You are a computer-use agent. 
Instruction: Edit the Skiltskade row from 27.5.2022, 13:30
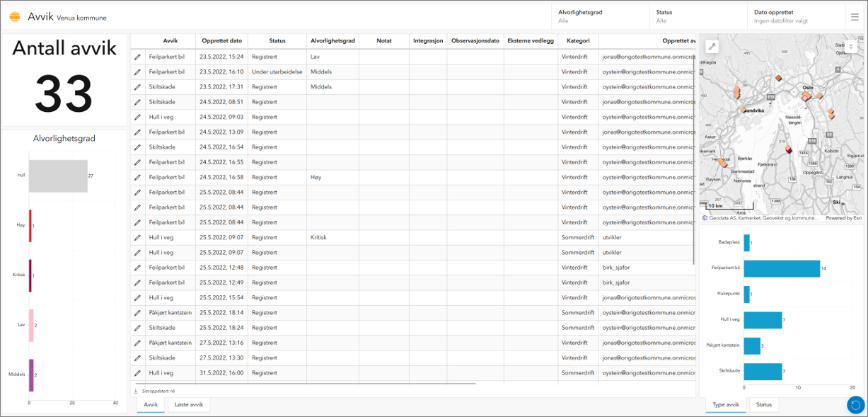(138, 358)
